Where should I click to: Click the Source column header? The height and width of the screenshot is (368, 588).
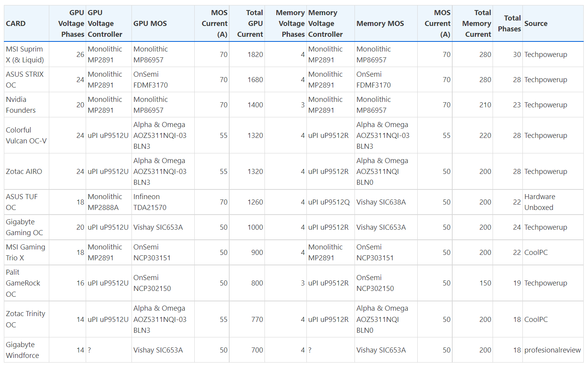coord(536,24)
